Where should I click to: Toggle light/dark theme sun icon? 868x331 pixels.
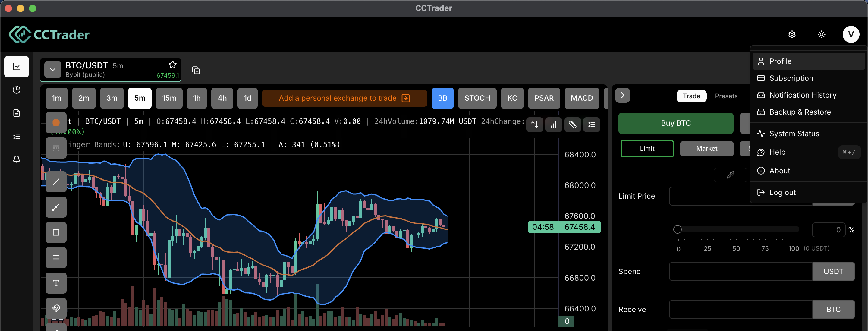point(821,34)
